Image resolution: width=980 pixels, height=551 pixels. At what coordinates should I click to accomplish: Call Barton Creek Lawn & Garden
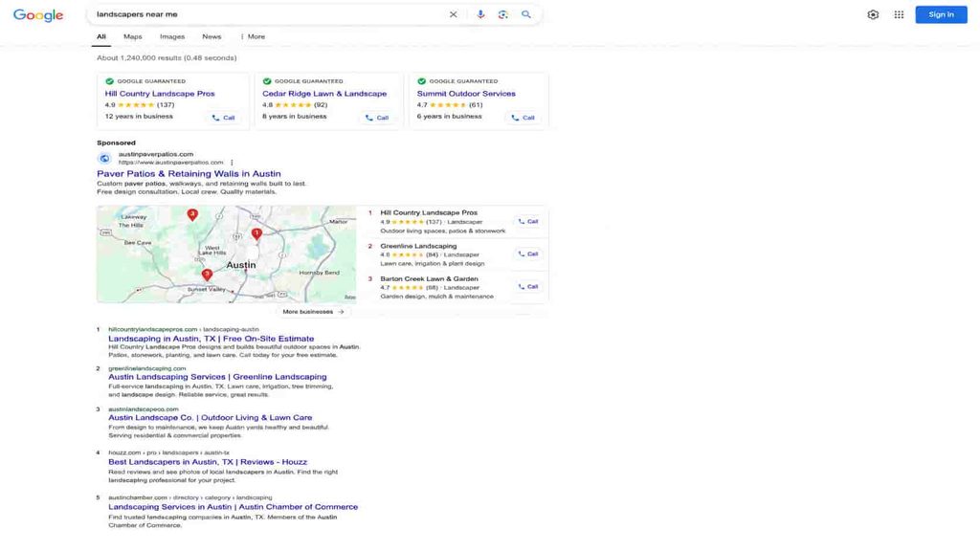pyautogui.click(x=528, y=287)
